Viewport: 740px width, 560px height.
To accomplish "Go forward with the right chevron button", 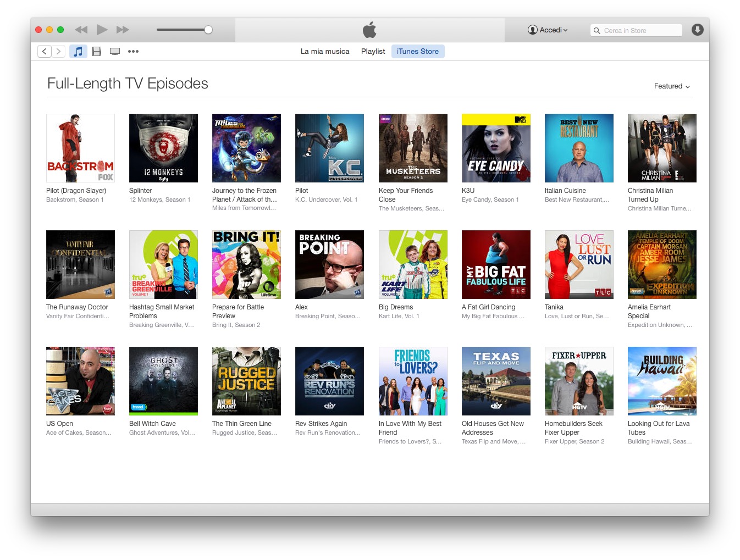I will pyautogui.click(x=58, y=51).
